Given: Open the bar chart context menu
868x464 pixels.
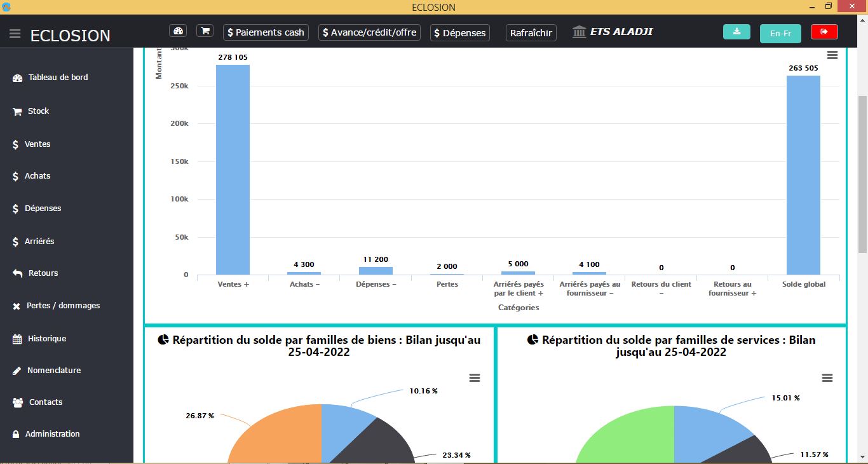Looking at the screenshot, I should pyautogui.click(x=832, y=55).
